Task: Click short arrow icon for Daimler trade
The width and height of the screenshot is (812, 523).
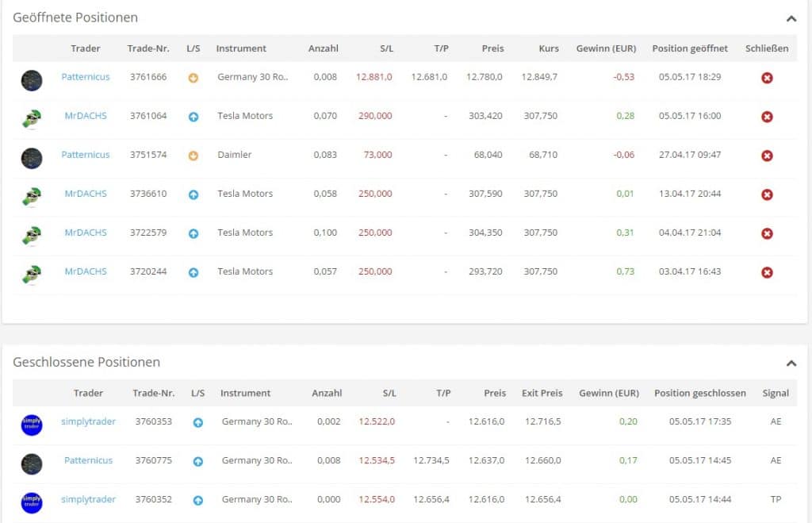Action: coord(193,156)
